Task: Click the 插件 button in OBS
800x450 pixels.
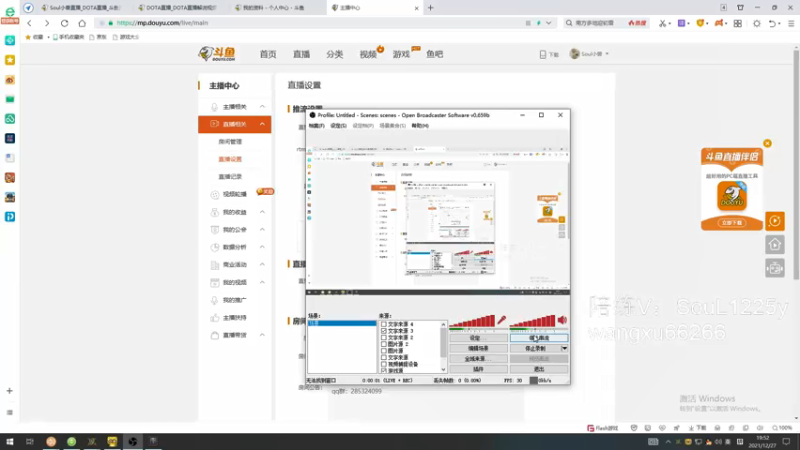Action: click(478, 368)
